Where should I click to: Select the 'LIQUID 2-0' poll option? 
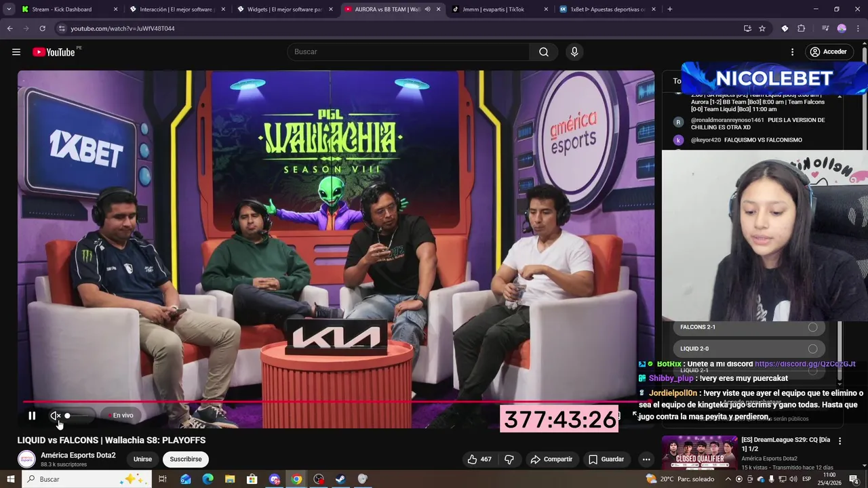point(749,348)
